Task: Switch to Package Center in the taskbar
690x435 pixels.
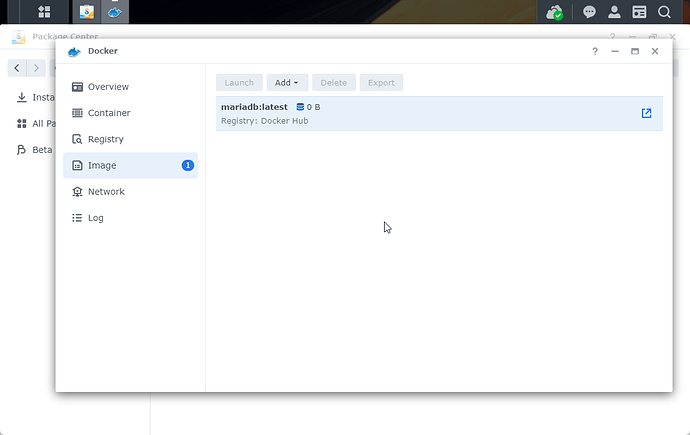Action: pyautogui.click(x=87, y=11)
